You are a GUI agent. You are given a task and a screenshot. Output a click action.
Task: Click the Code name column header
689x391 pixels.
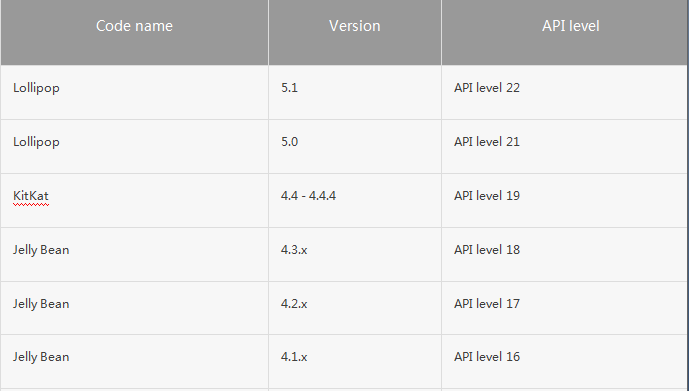(x=134, y=32)
